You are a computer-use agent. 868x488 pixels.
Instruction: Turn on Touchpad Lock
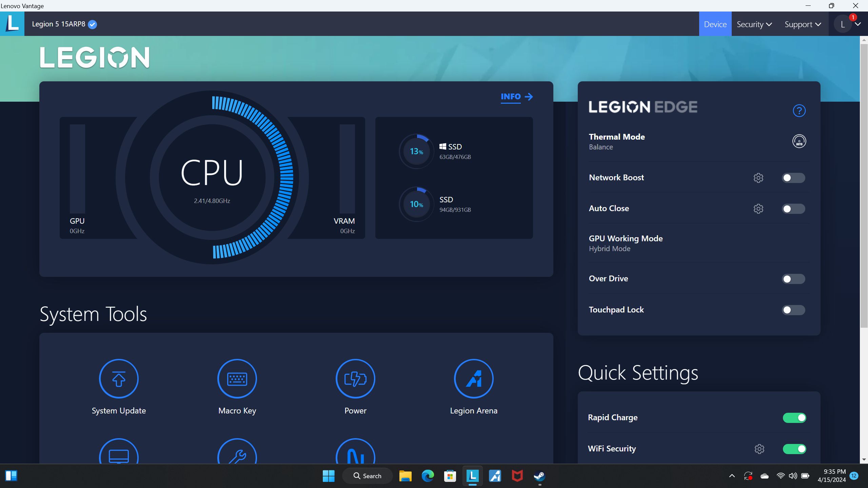793,310
